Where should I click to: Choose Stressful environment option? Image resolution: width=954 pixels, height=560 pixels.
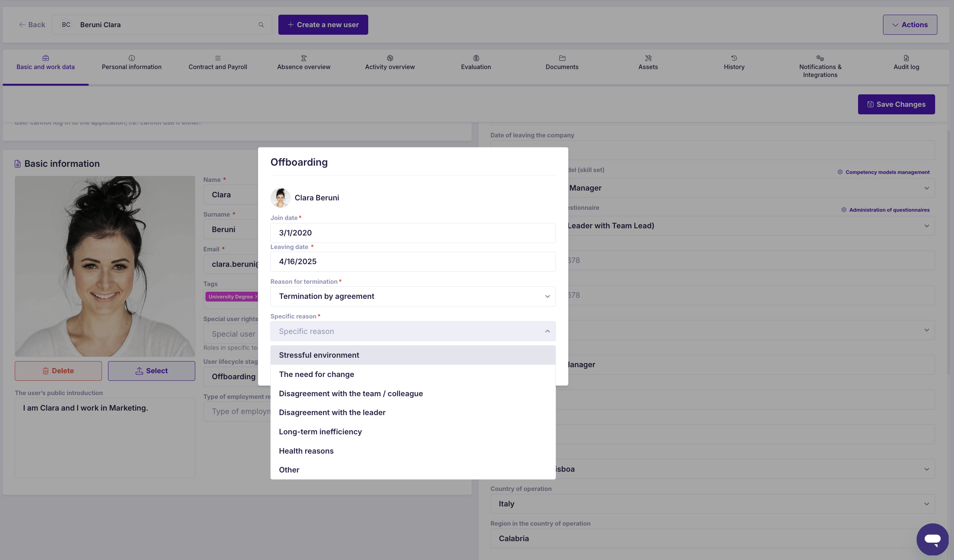413,355
